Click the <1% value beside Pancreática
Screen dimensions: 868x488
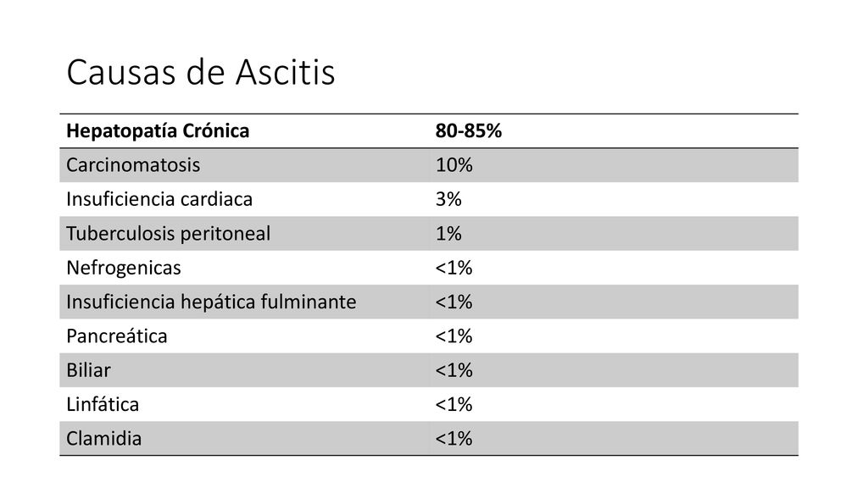pos(454,335)
